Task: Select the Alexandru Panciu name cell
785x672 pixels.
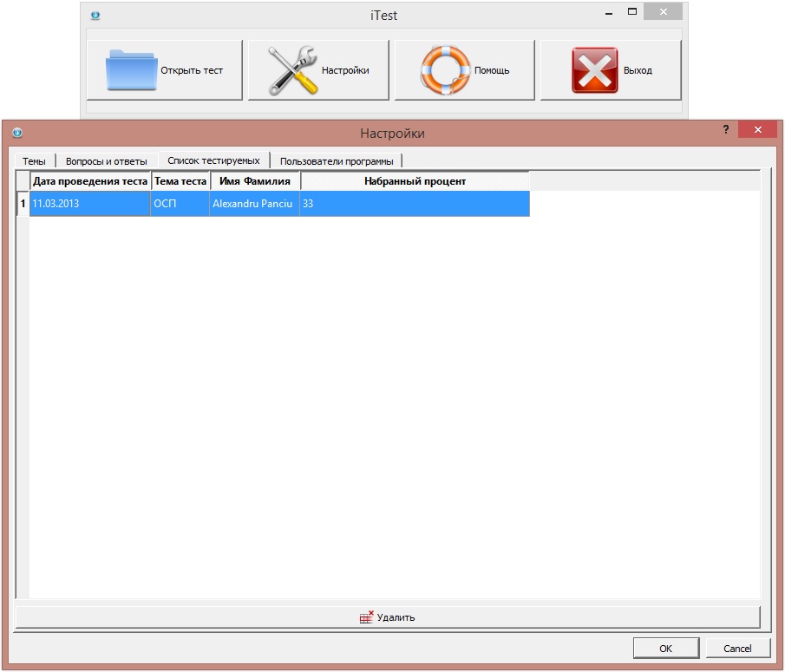Action: click(x=254, y=204)
